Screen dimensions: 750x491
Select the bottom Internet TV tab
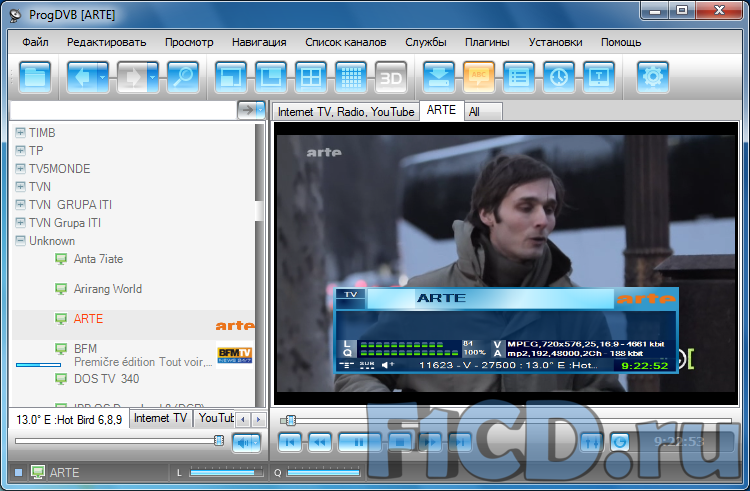click(x=160, y=418)
